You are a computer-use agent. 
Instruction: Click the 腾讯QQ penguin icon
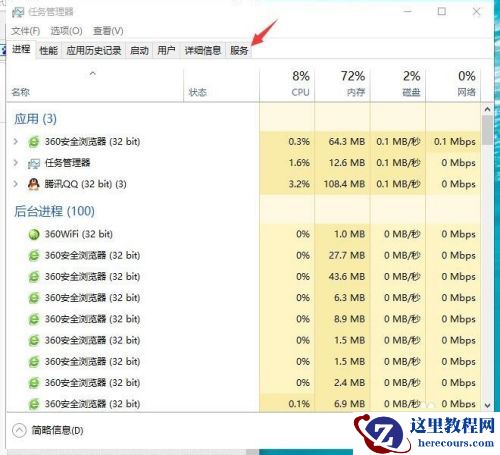34,184
